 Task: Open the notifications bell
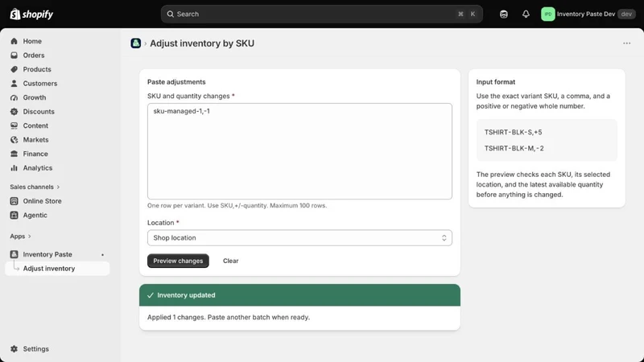(x=526, y=14)
